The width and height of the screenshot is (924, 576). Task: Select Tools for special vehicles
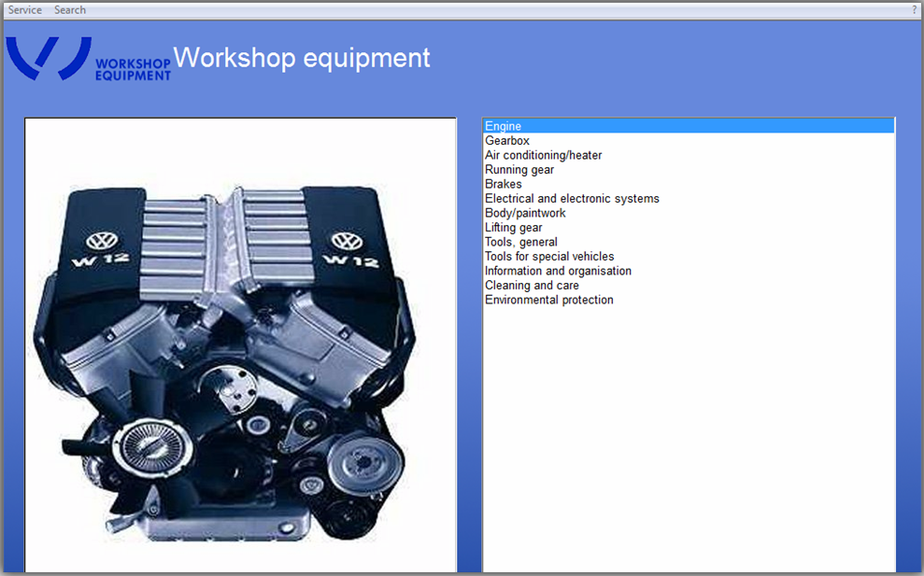pos(689,256)
